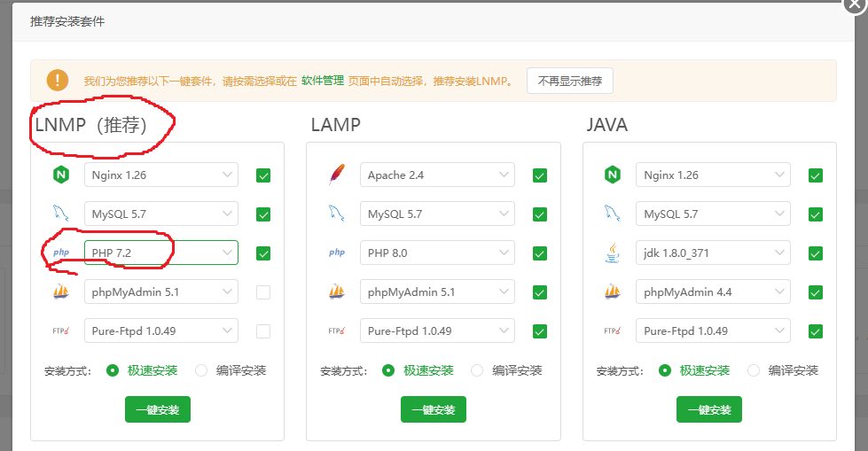The image size is (868, 451).
Task: Open MySQL 5.7 dropdown in LAMP panel
Action: point(437,214)
